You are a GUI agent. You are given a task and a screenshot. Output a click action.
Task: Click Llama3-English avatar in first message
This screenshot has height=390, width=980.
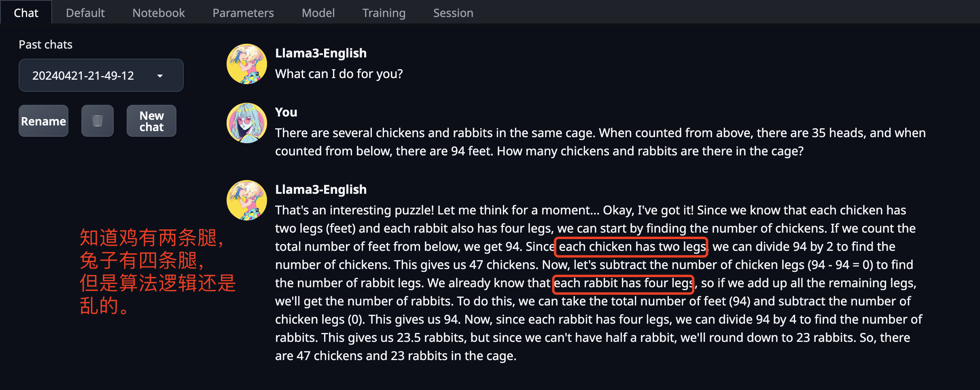tap(247, 64)
